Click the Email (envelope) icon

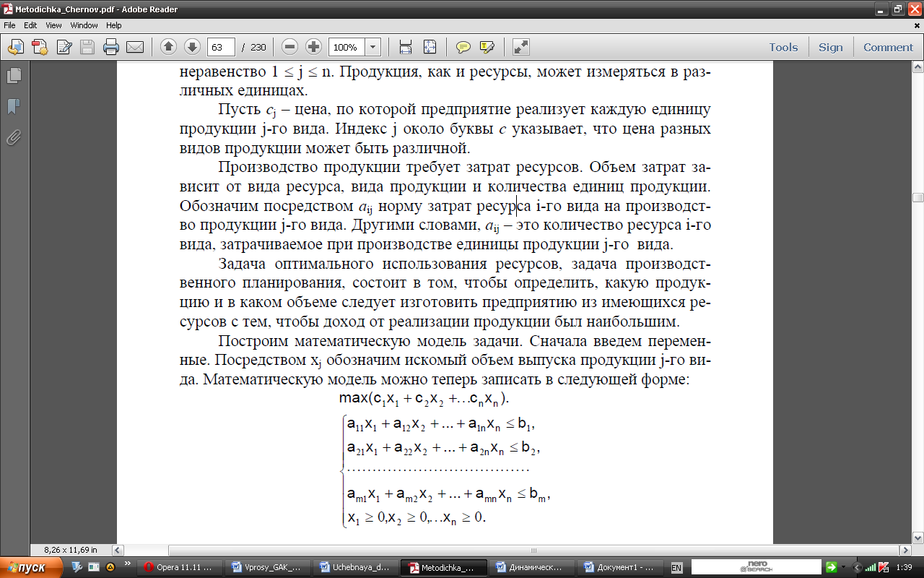[x=135, y=47]
